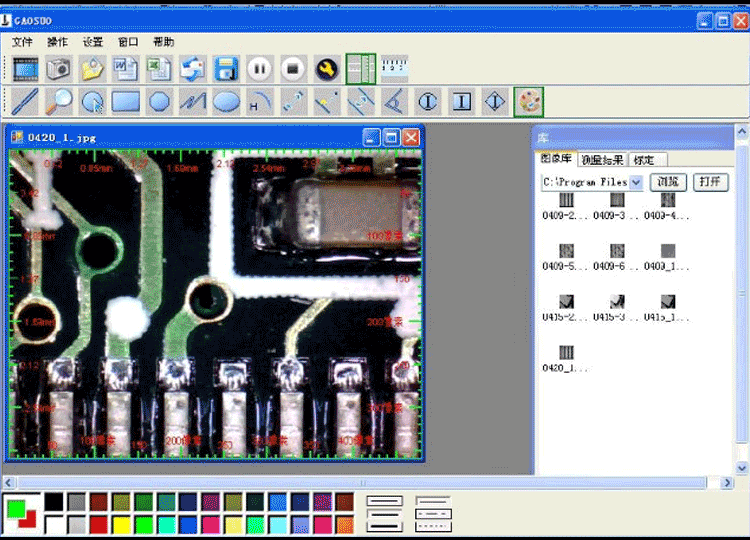The height and width of the screenshot is (540, 750).
Task: Open settings via the wrench icon
Action: pos(327,69)
